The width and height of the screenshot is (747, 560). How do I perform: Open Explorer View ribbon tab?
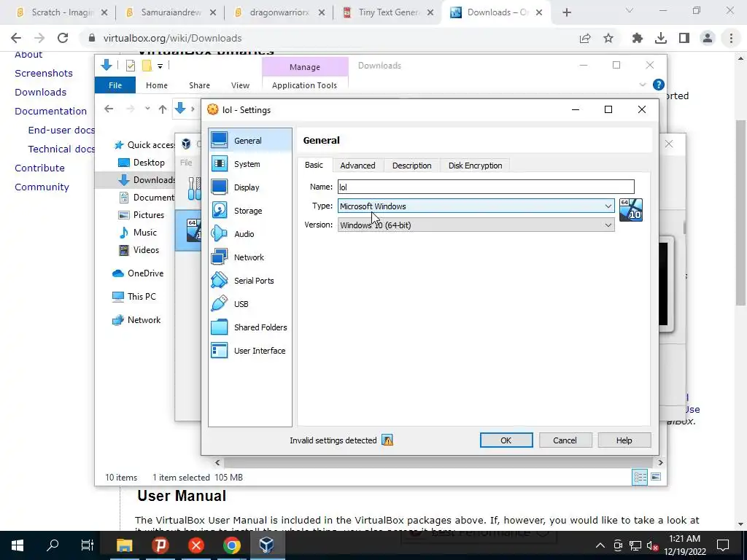pyautogui.click(x=240, y=85)
